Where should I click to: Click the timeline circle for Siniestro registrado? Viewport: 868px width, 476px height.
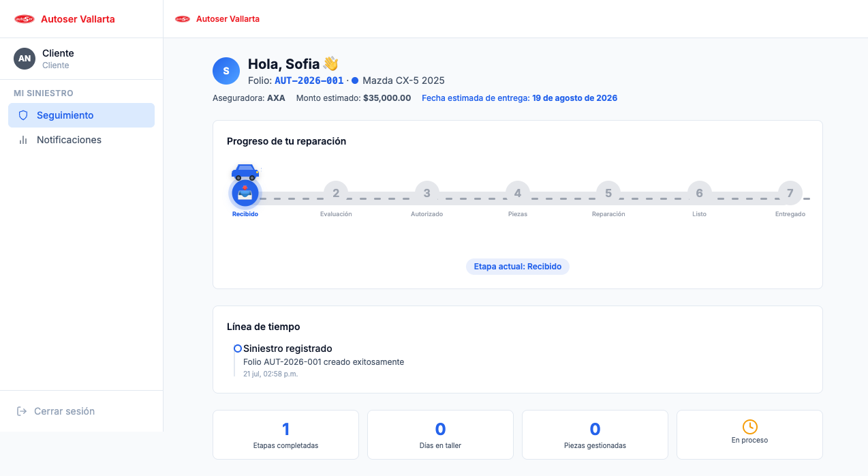[x=237, y=348]
